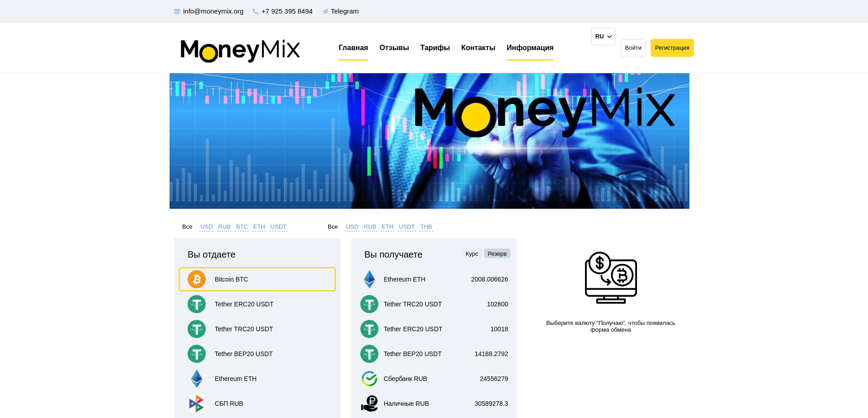Open Telegram via the paper plane icon
The image size is (868, 418).
click(325, 11)
